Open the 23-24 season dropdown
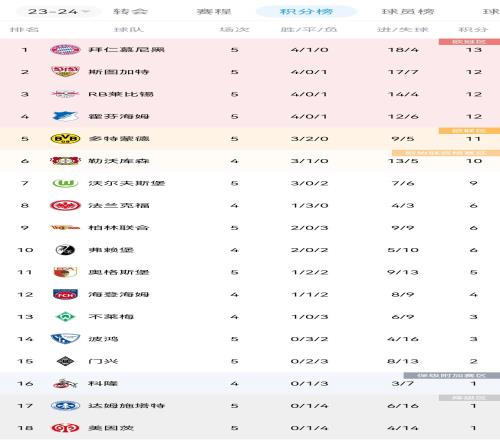Screen dimensions: 500x440 tap(59, 11)
